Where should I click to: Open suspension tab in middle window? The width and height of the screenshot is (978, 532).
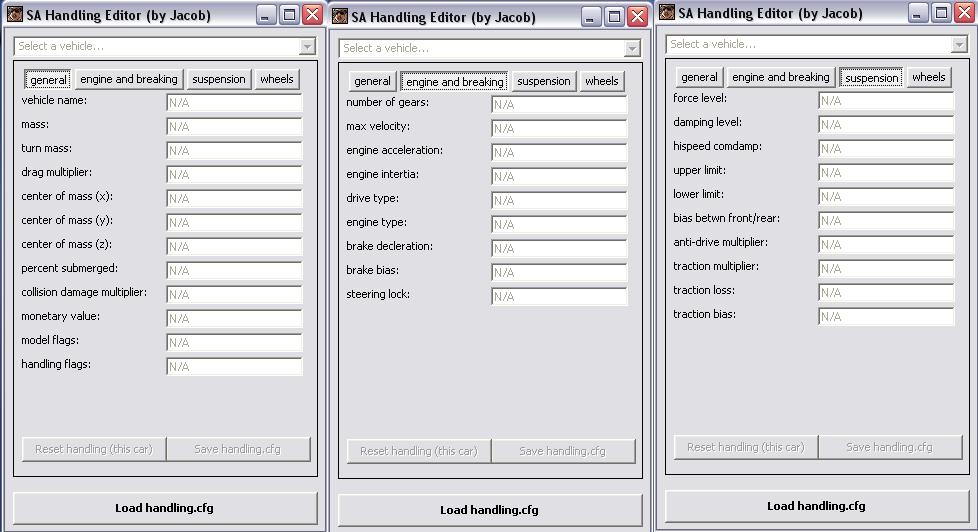point(543,81)
